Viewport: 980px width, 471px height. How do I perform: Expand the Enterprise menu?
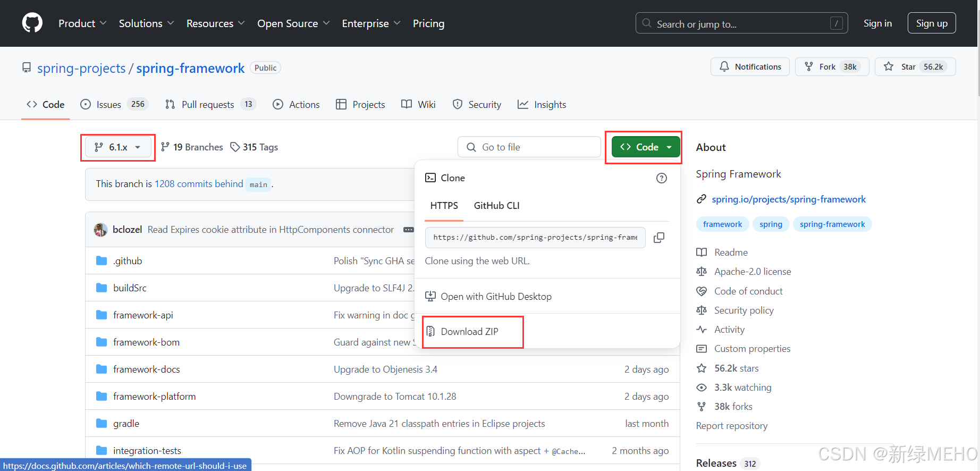click(371, 23)
